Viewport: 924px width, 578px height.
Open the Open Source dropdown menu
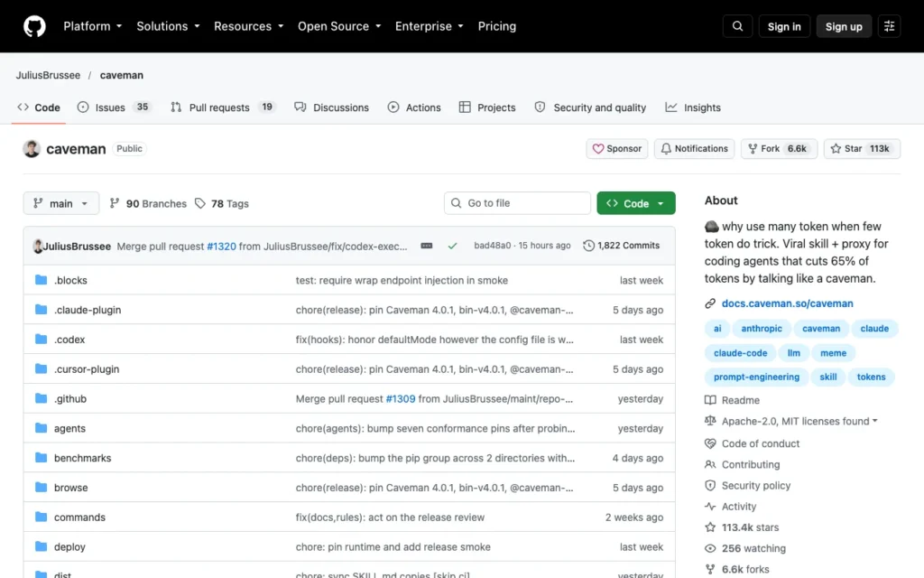339,26
